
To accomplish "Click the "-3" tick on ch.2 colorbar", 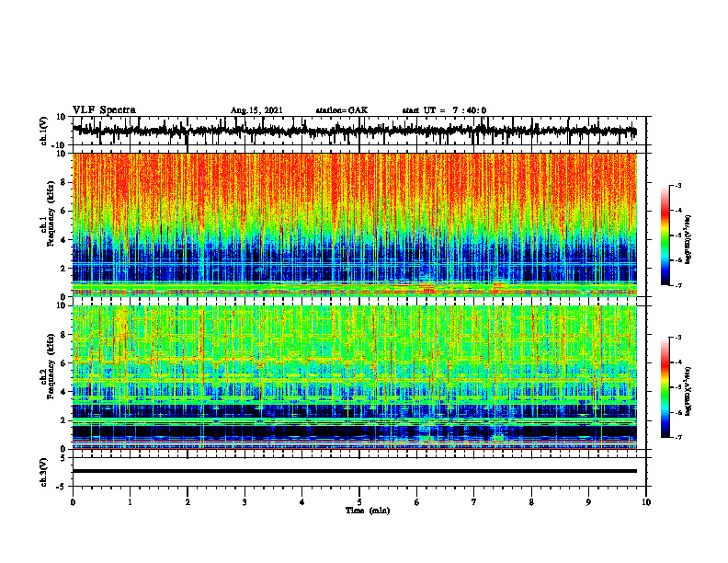I will pos(677,338).
